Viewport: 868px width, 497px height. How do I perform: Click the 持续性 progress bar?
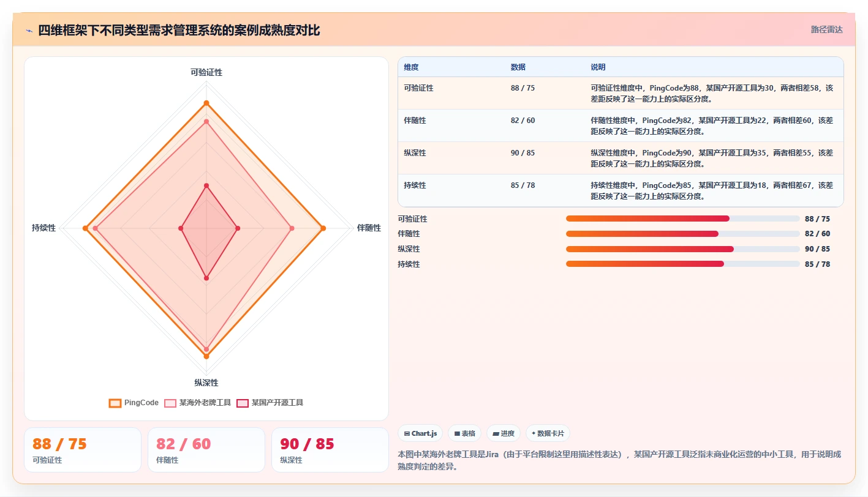pos(683,264)
